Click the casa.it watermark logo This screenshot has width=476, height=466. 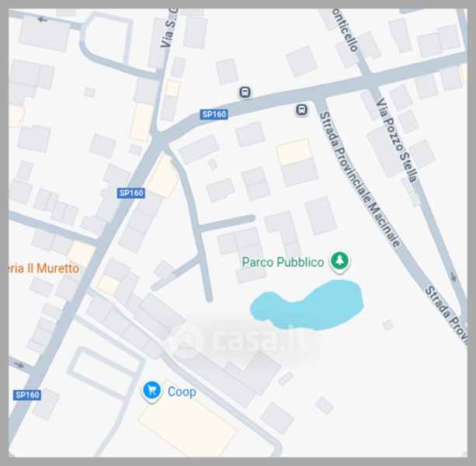240,339
